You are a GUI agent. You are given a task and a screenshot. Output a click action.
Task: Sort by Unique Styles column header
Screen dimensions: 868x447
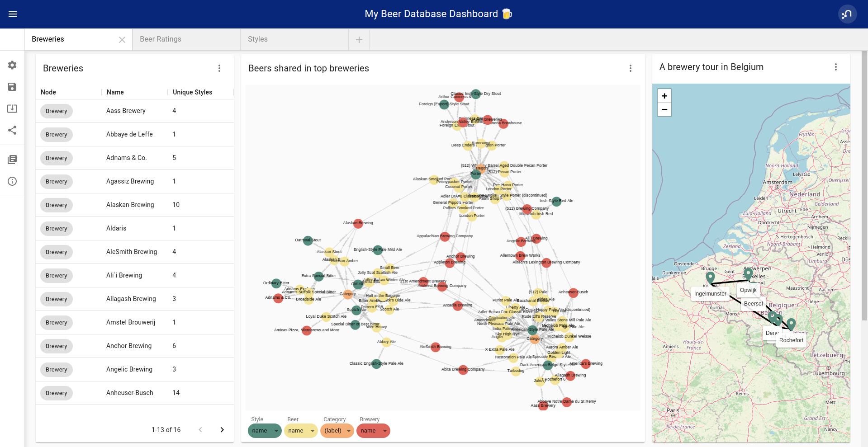193,92
